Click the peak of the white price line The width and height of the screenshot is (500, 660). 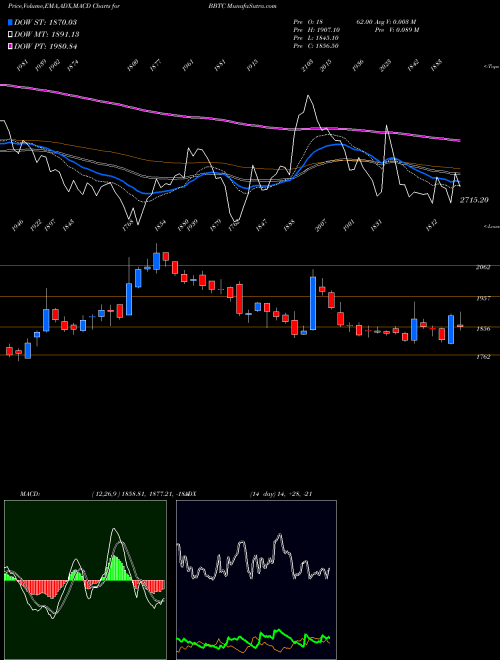point(309,96)
